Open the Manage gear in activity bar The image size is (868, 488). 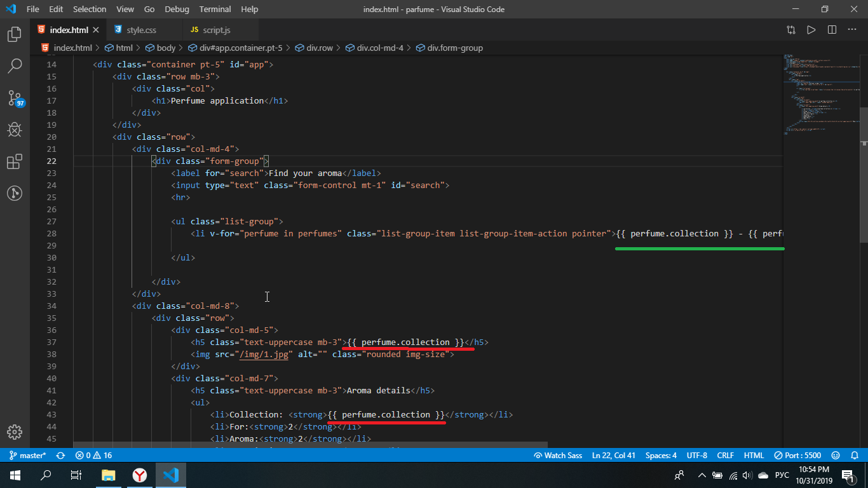(x=15, y=431)
